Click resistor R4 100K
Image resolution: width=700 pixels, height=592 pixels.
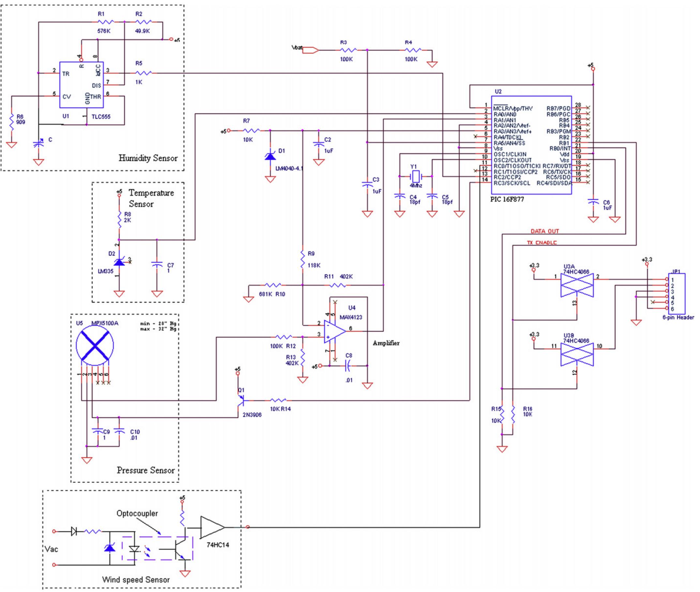(x=413, y=51)
